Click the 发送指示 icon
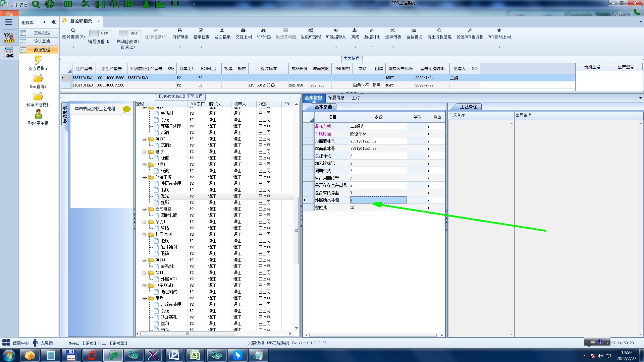The image size is (644, 362). [x=222, y=31]
